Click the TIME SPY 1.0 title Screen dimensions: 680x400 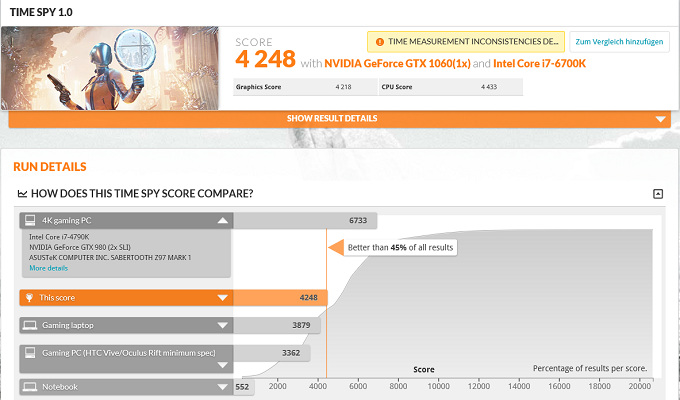(x=41, y=12)
